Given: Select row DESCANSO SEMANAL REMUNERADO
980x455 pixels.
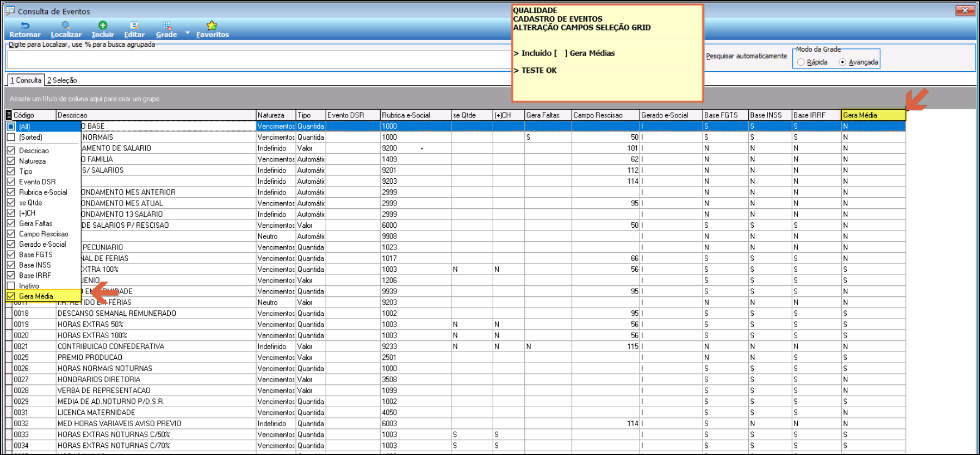Looking at the screenshot, I should (x=455, y=314).
